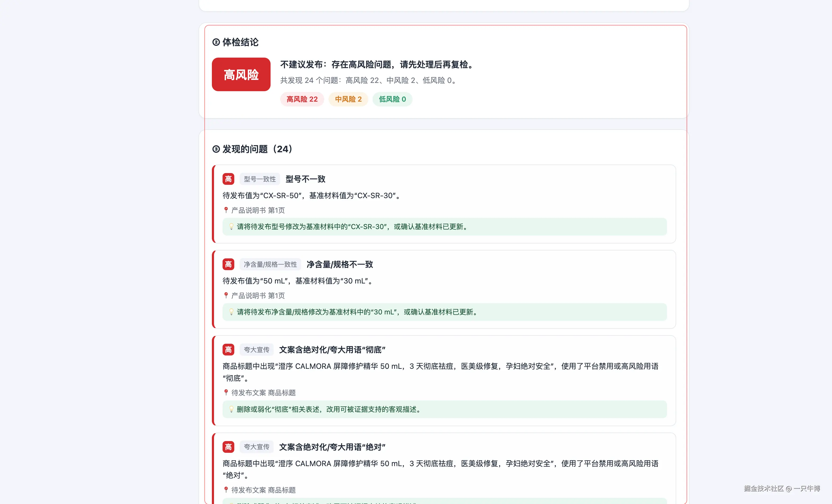Screen dimensions: 832x504
Task: Click the 夸大宣传 tag on the “彻底” issue
Action: coord(257,350)
